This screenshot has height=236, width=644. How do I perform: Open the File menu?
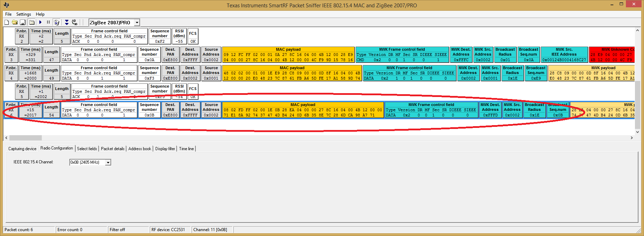(8, 14)
